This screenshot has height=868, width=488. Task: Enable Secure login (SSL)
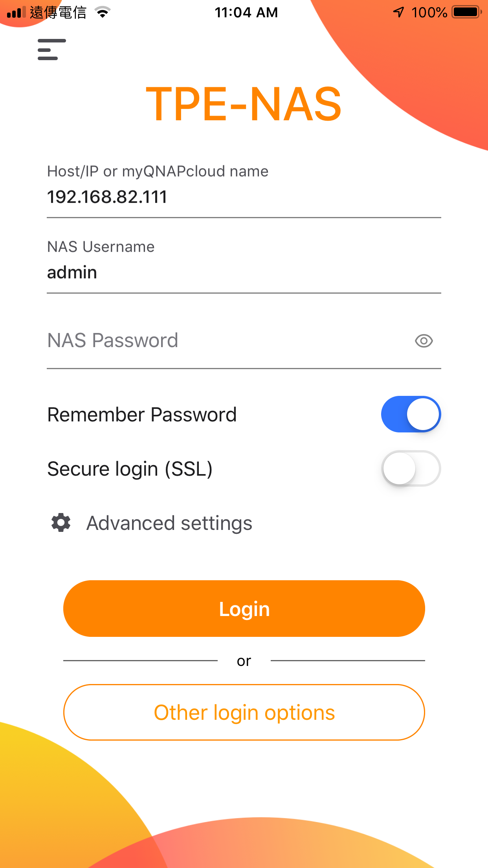coord(411,468)
